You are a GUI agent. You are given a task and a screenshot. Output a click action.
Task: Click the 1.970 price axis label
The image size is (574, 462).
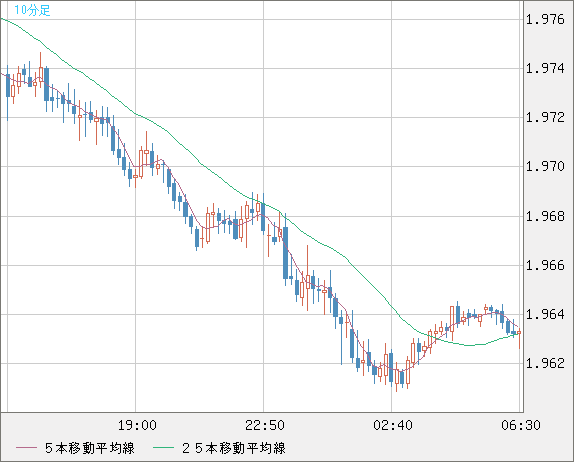[545, 167]
